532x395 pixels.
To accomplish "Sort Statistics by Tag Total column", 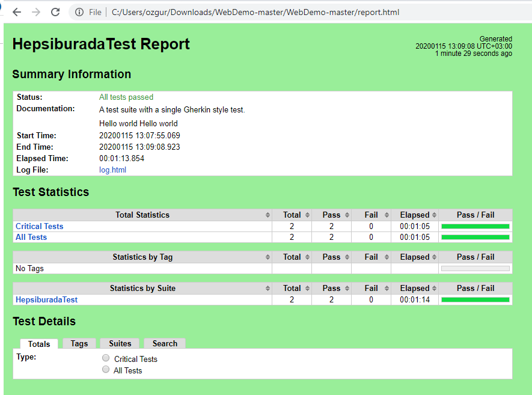I will click(x=292, y=257).
